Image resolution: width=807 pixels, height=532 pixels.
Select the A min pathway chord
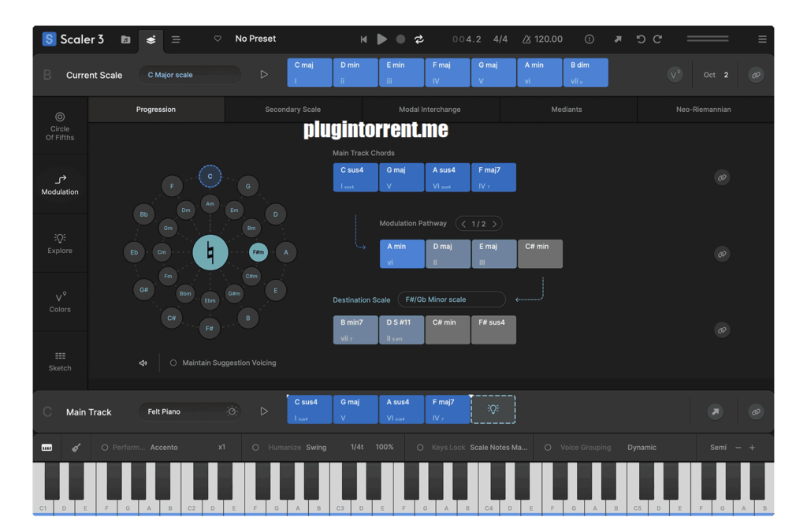point(402,254)
